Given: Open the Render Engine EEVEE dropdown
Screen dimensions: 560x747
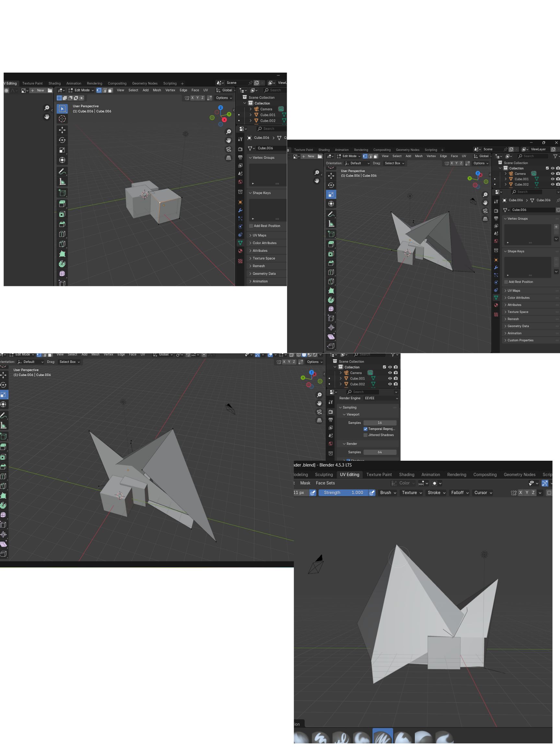Looking at the screenshot, I should click(380, 398).
